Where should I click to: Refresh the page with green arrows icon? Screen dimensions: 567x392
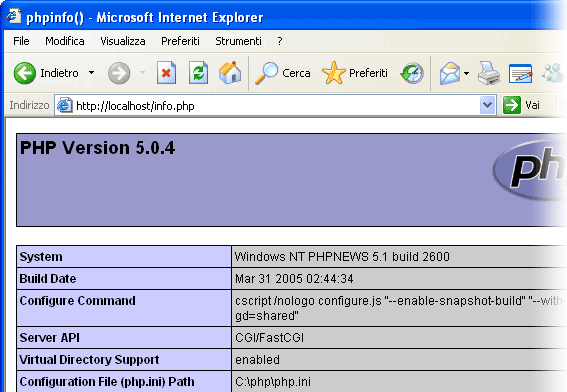(199, 73)
